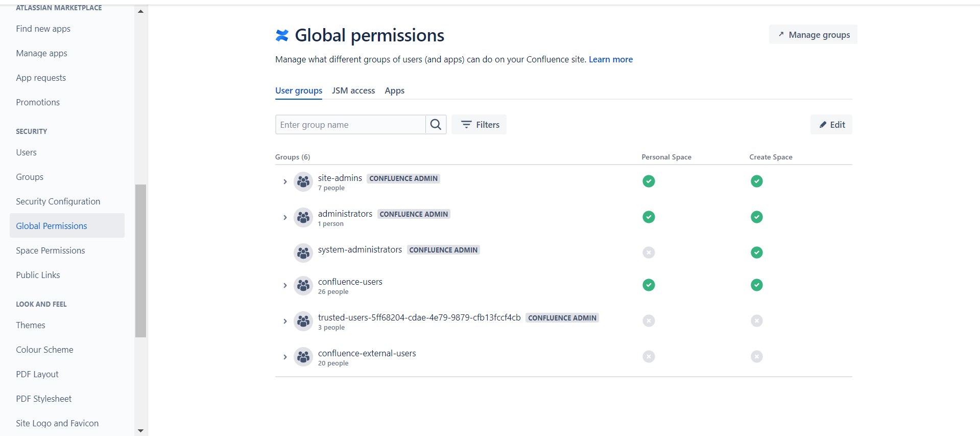Click the search magnifier icon
The height and width of the screenshot is (436, 980).
point(436,125)
